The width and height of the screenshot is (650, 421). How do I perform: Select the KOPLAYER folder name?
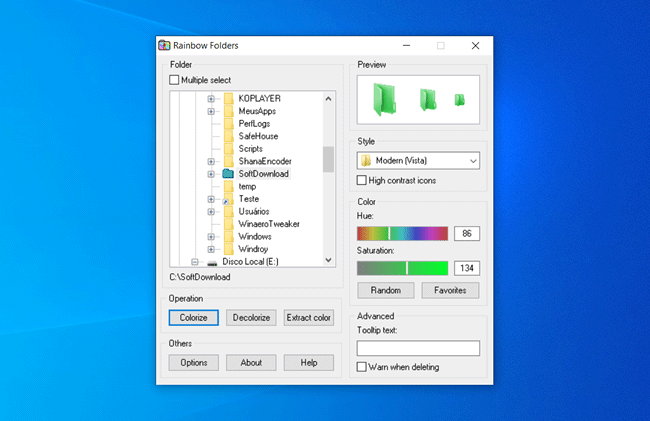tap(260, 99)
